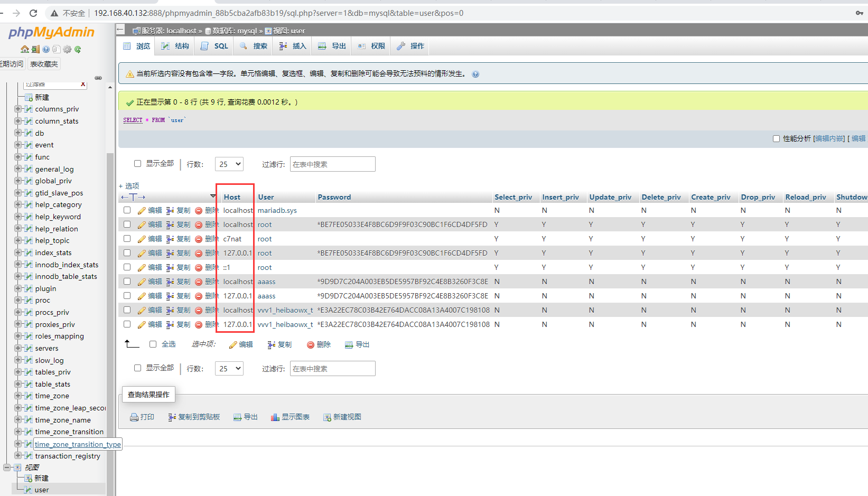Sort by Password column header
868x496 pixels.
click(x=334, y=197)
